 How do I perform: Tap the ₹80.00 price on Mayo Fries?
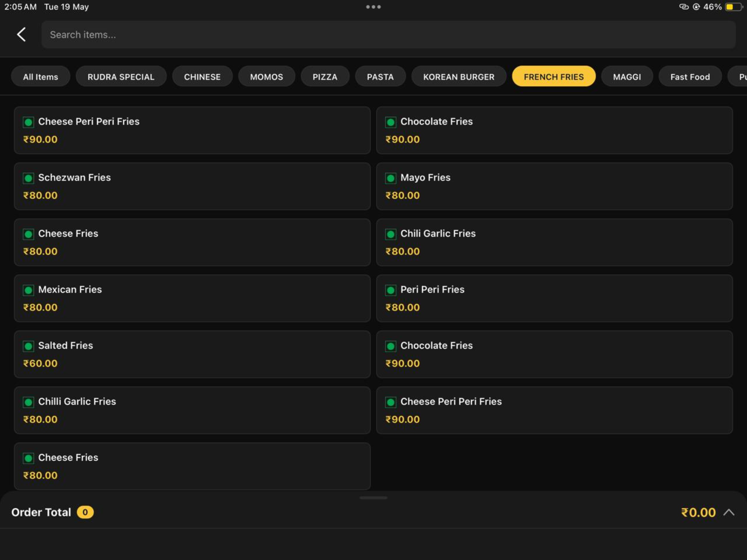[x=402, y=195]
